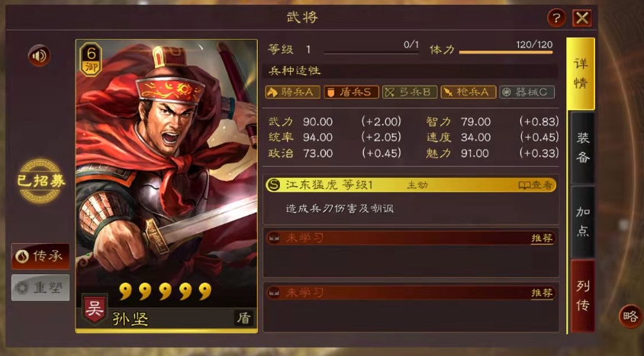Select the 骑兵A cavalry aptitude icon
644x356 pixels.
[x=292, y=92]
